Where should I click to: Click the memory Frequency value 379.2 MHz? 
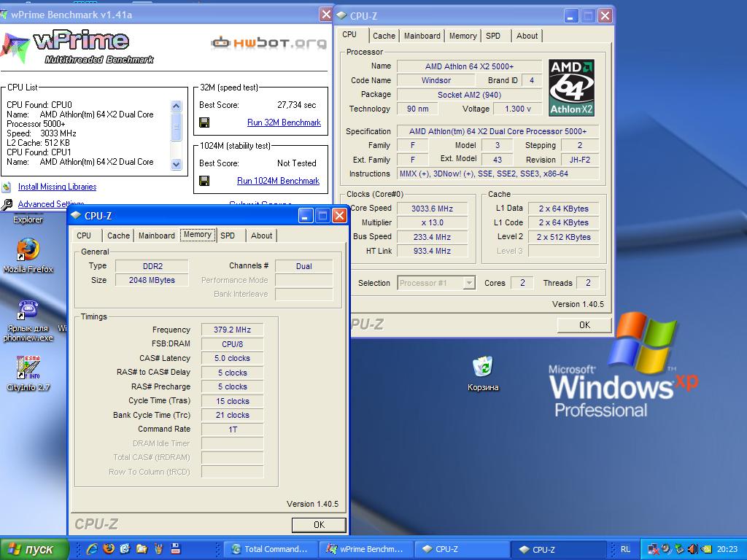pyautogui.click(x=232, y=330)
